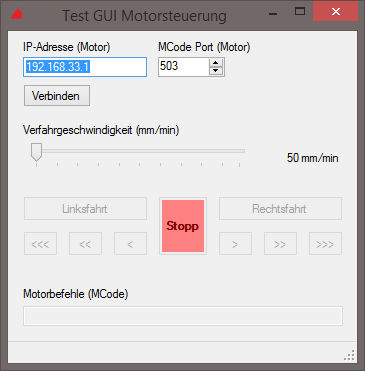Screen dimensions: 365x371
Task: Hit the red Stopp button
Action: click(x=183, y=226)
